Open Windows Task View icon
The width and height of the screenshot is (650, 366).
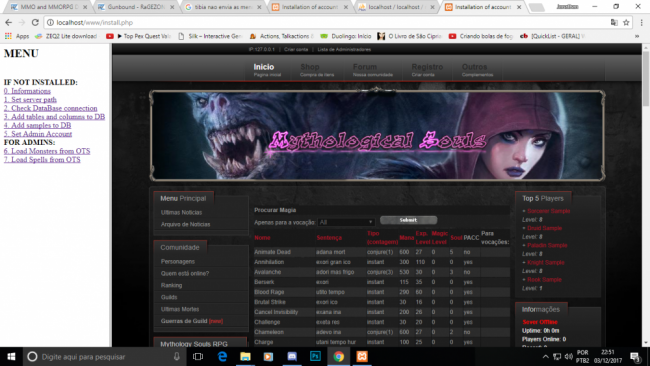click(x=198, y=356)
